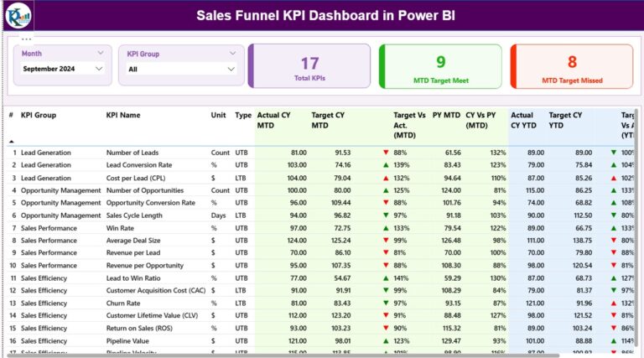644x358 pixels.
Task: Click green down arrow for Churn Rate MTD
Action: pos(386,303)
